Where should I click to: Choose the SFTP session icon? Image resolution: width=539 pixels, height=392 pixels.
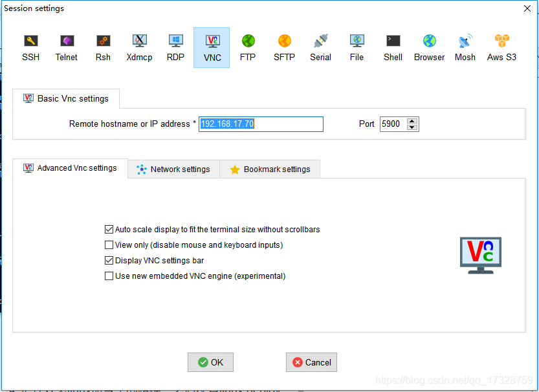pyautogui.click(x=284, y=47)
